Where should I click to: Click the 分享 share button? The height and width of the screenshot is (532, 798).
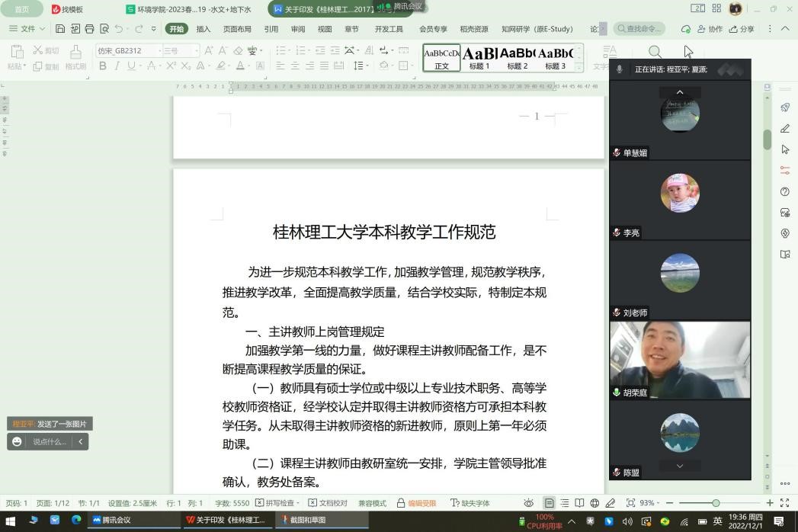pyautogui.click(x=742, y=29)
